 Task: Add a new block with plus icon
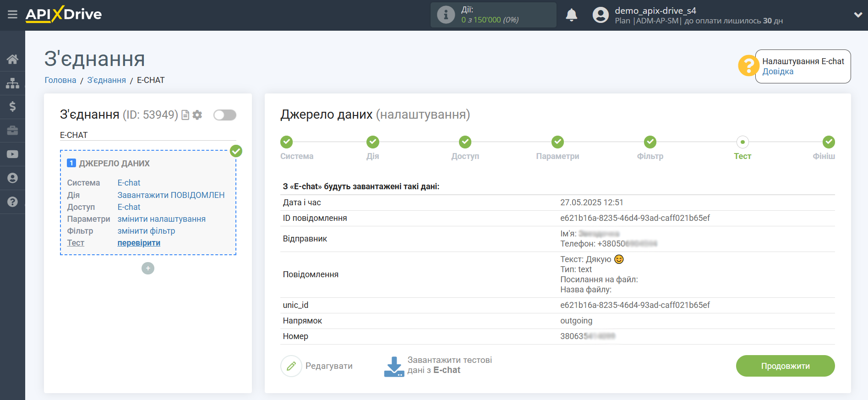point(148,268)
